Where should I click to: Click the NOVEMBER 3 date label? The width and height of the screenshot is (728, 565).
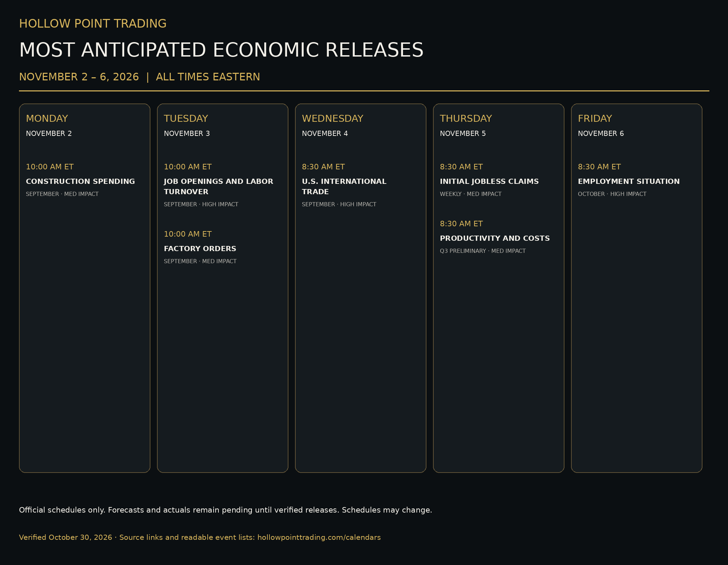tap(187, 133)
